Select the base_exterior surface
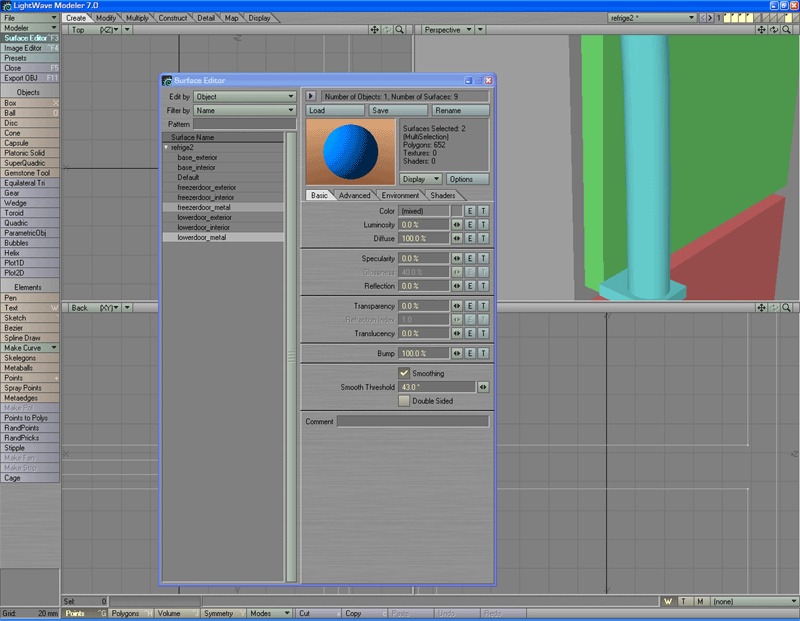Viewport: 800px width, 621px height. [x=223, y=157]
